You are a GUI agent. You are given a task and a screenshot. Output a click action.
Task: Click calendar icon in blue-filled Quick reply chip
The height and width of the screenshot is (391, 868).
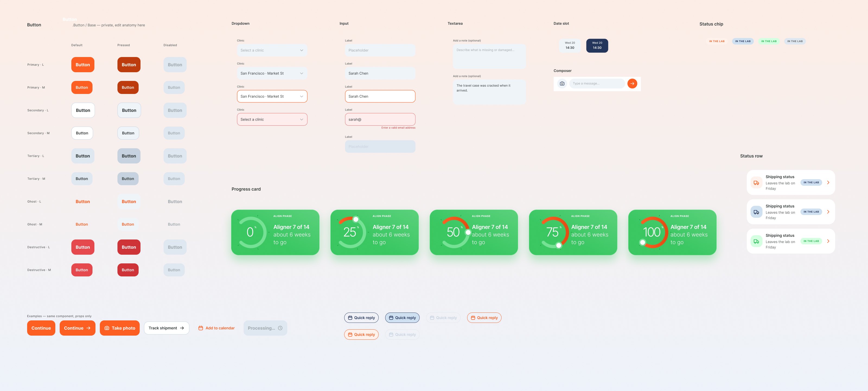pos(391,318)
